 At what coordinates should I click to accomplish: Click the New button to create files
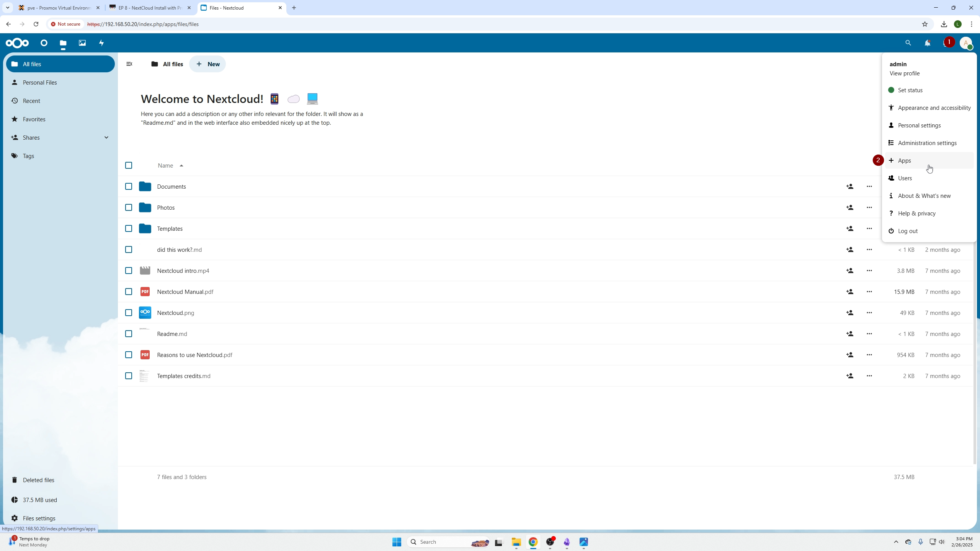pyautogui.click(x=207, y=64)
